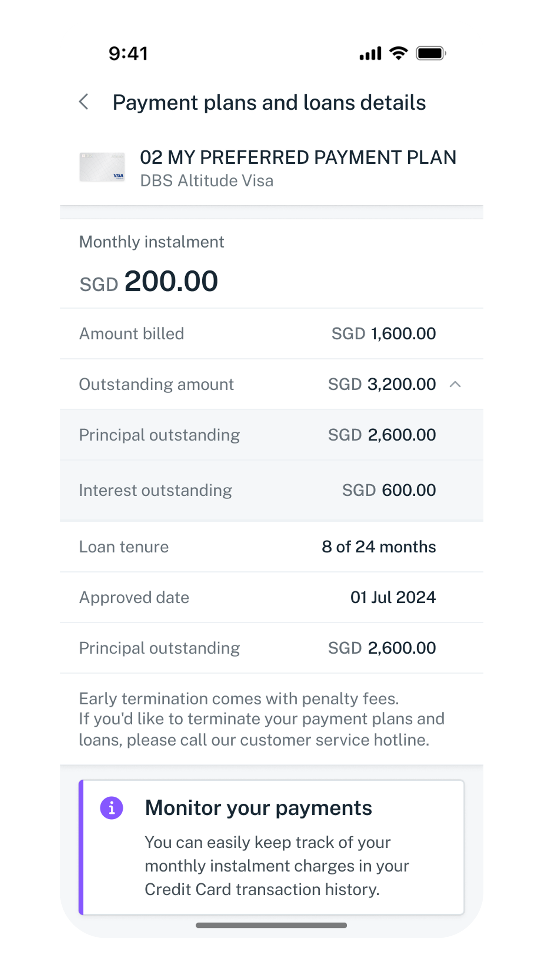Tap the Wi-Fi status icon
Screen dimensions: 544x980
pos(398,53)
